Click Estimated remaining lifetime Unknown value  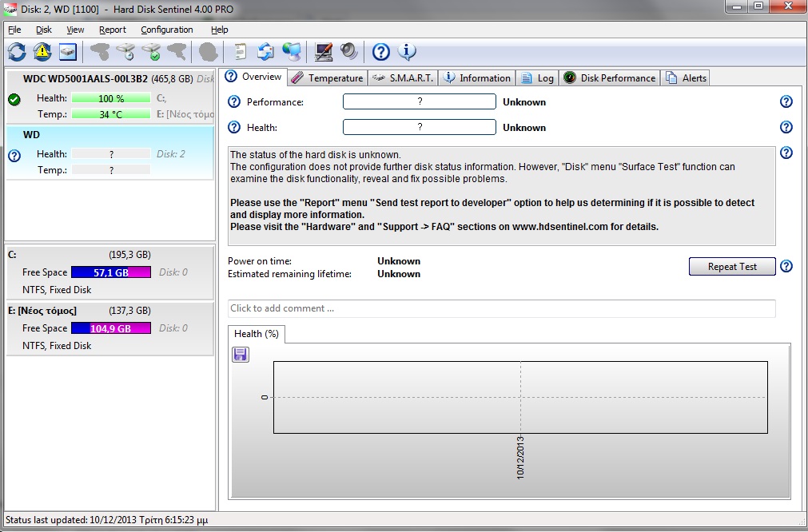point(399,274)
